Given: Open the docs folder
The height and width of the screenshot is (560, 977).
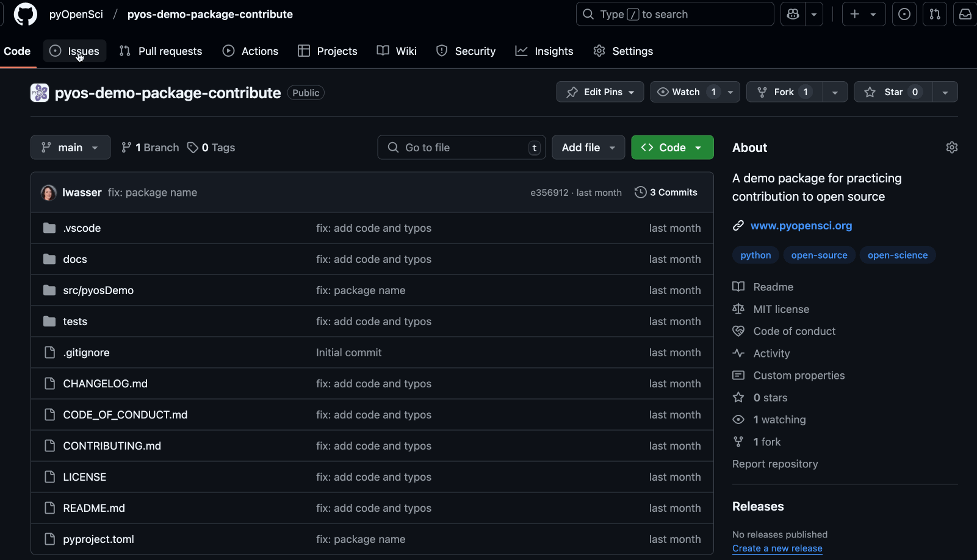Looking at the screenshot, I should pos(75,259).
